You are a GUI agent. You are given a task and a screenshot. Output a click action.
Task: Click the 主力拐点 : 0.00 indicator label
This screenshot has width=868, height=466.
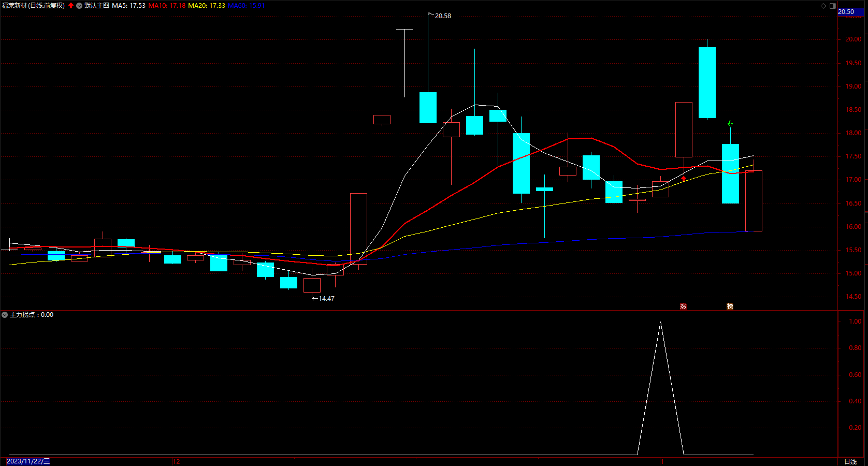click(x=32, y=315)
